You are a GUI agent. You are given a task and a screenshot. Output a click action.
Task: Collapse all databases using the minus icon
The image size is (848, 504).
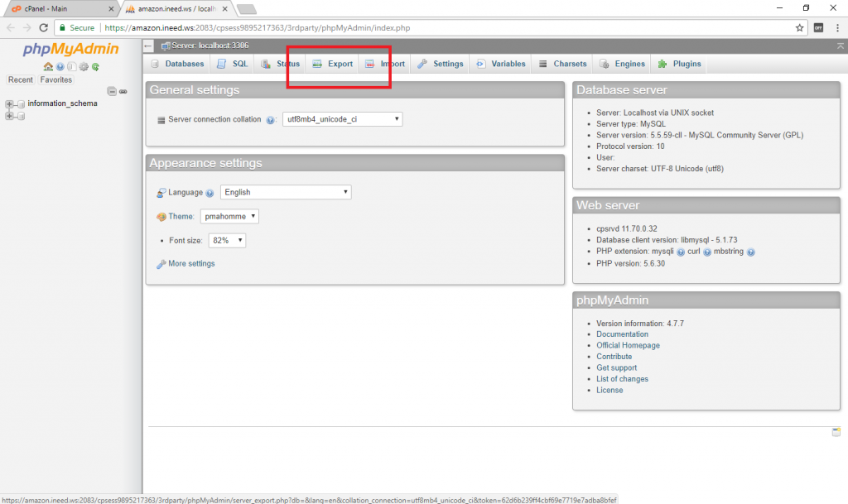point(112,91)
